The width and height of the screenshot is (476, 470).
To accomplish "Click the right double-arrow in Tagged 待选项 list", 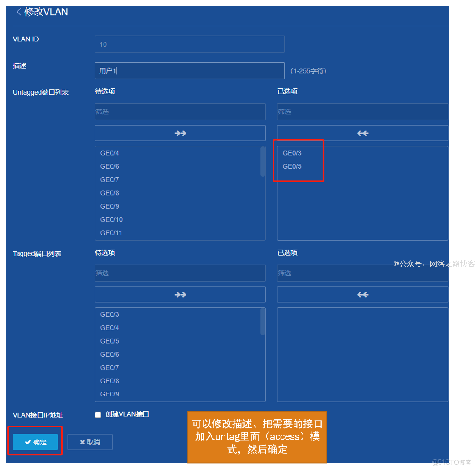I will (x=180, y=294).
